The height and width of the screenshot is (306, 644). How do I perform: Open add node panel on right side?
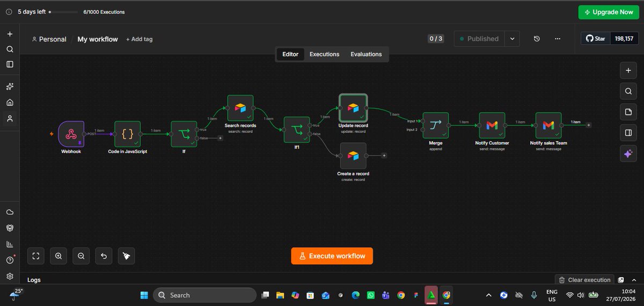click(x=628, y=70)
